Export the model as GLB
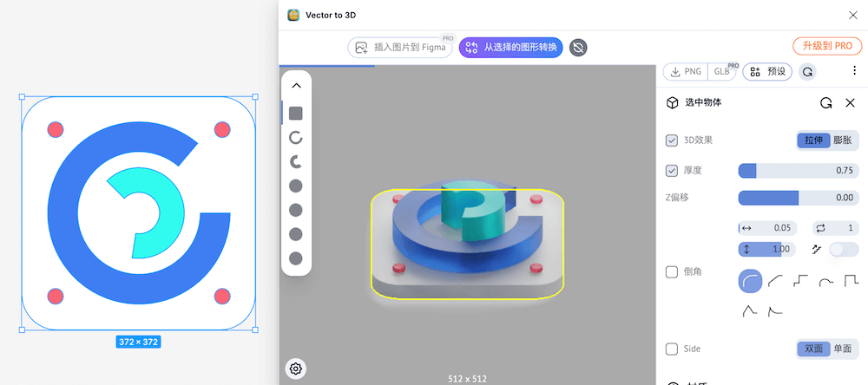868x385 pixels. [722, 71]
